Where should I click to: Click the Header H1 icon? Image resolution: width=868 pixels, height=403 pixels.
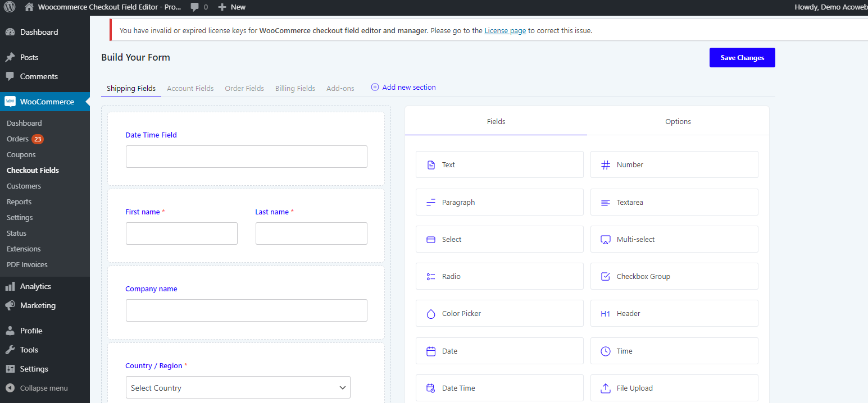(606, 314)
